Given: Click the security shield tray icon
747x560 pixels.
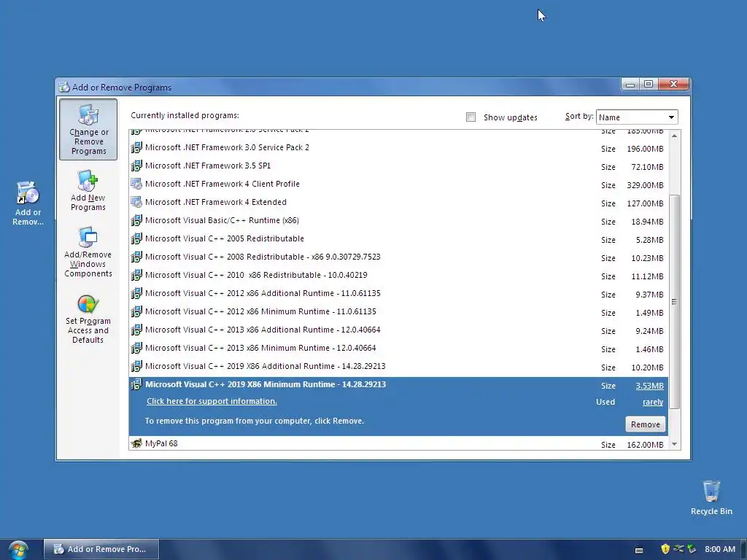Looking at the screenshot, I should [665, 549].
